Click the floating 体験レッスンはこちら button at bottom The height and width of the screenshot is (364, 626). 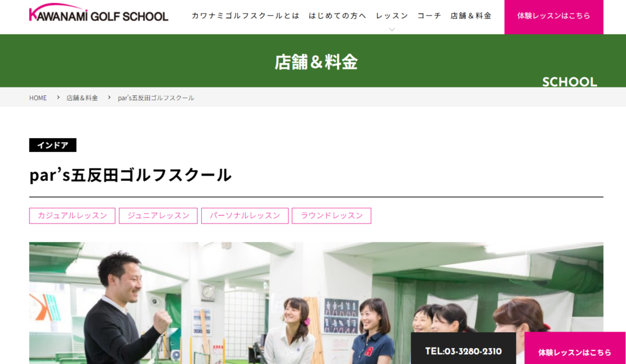(575, 352)
